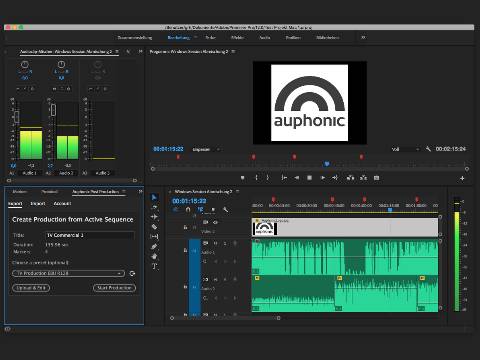
Task: Click Mark Out button
Action: pos(267,178)
